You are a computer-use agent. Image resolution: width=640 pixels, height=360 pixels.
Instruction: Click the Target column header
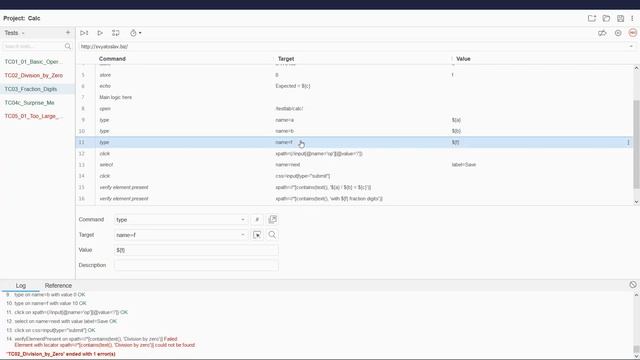tap(286, 59)
